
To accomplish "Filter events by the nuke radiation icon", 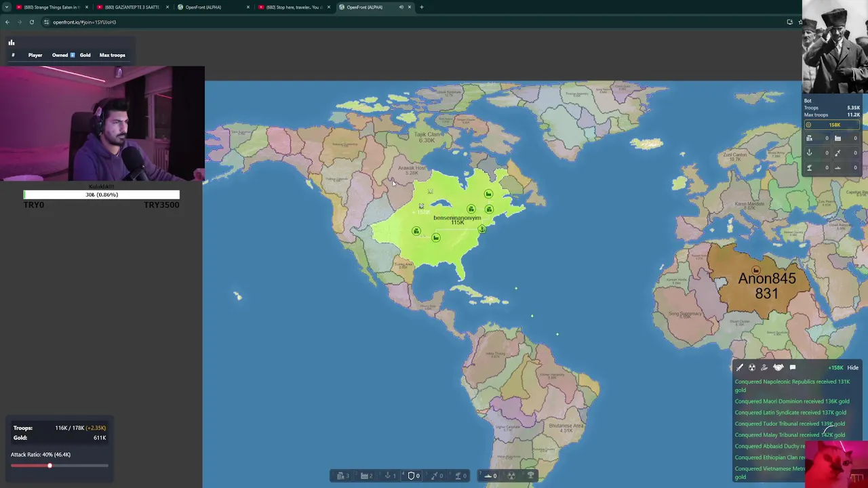I will click(x=752, y=367).
